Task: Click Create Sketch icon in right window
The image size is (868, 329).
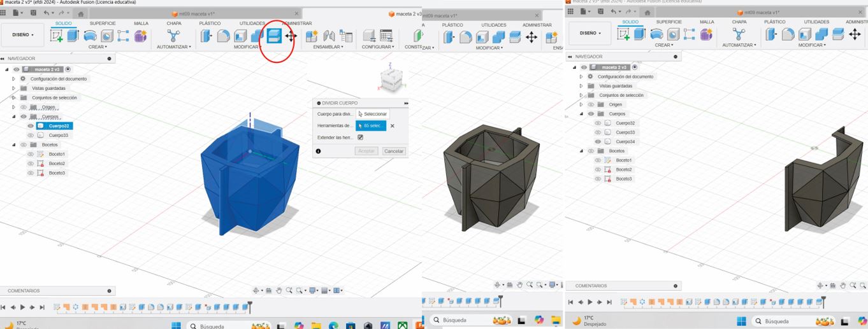Action: [x=623, y=34]
